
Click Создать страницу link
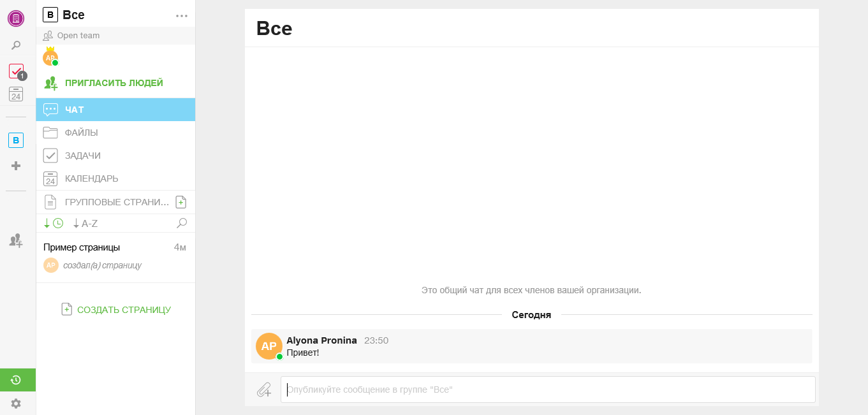click(x=123, y=310)
